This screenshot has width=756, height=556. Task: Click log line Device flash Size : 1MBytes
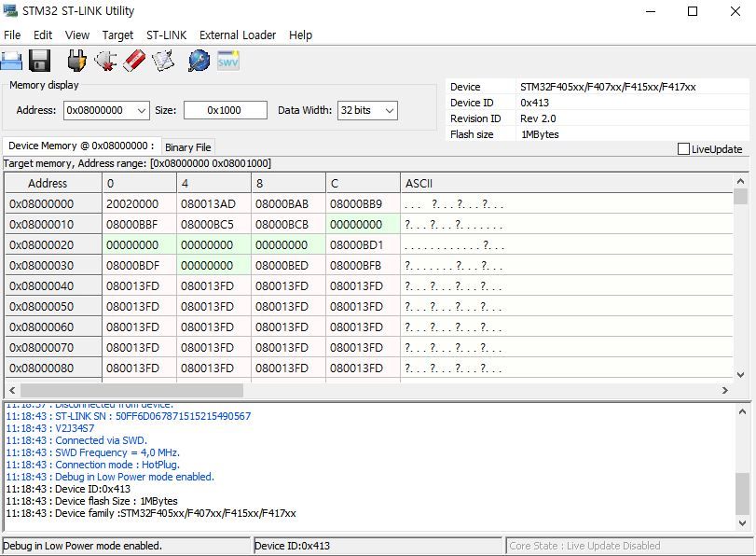coord(91,501)
